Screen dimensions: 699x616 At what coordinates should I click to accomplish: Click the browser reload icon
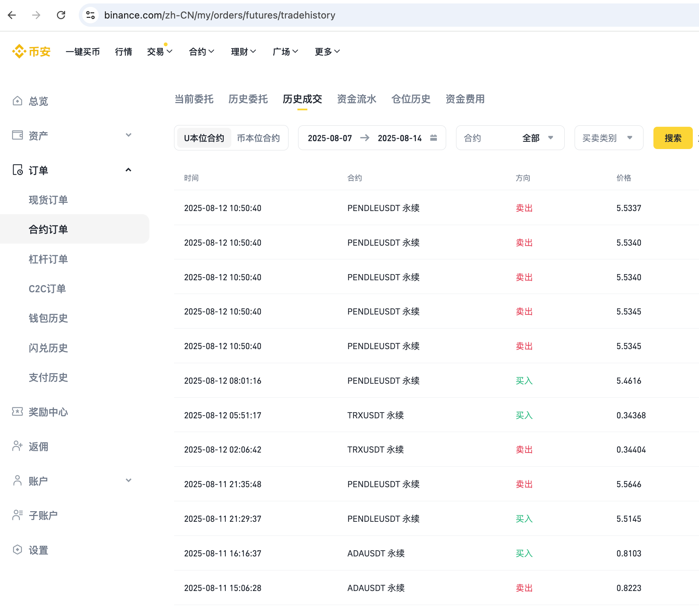(61, 15)
